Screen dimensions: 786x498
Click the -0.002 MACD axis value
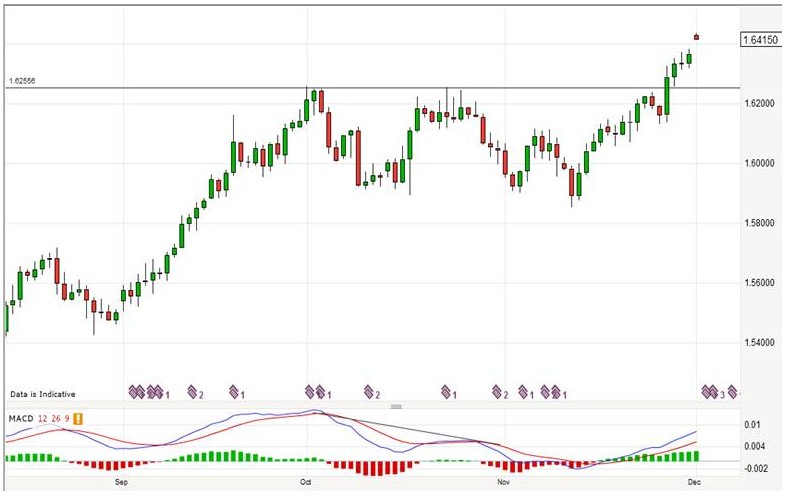[x=754, y=468]
